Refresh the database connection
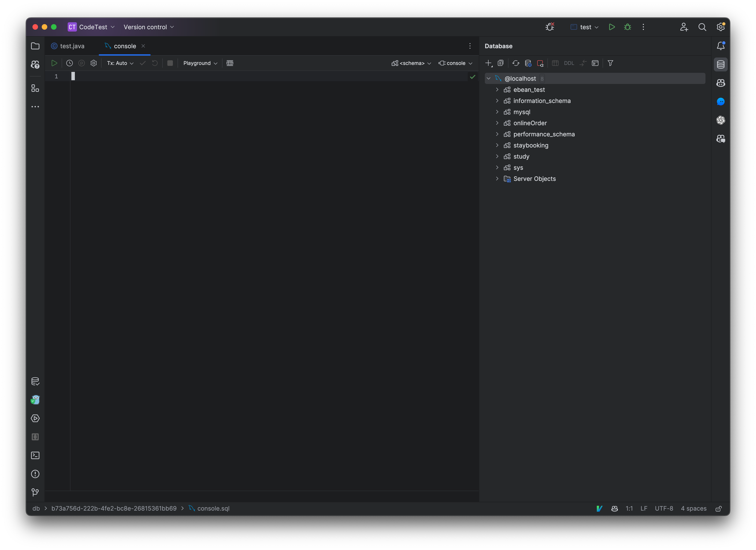The height and width of the screenshot is (550, 756). pyautogui.click(x=516, y=63)
